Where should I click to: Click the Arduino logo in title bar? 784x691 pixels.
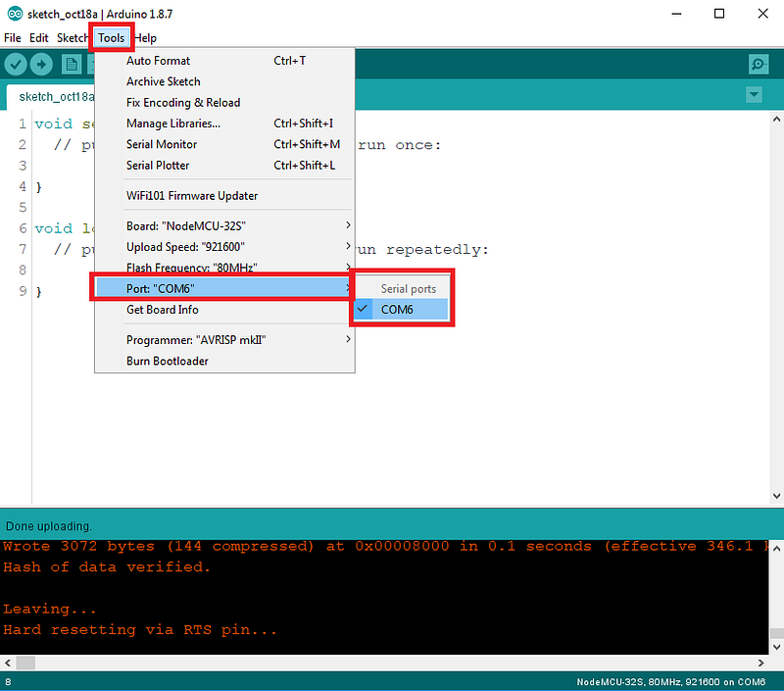(x=15, y=14)
